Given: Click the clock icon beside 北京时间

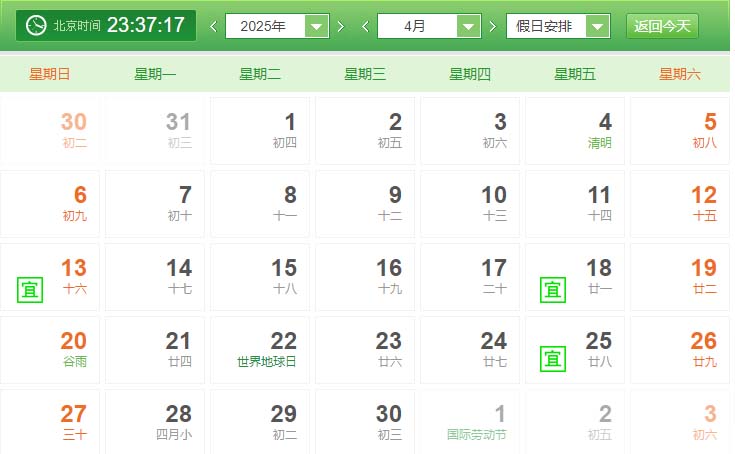Looking at the screenshot, I should click(36, 25).
